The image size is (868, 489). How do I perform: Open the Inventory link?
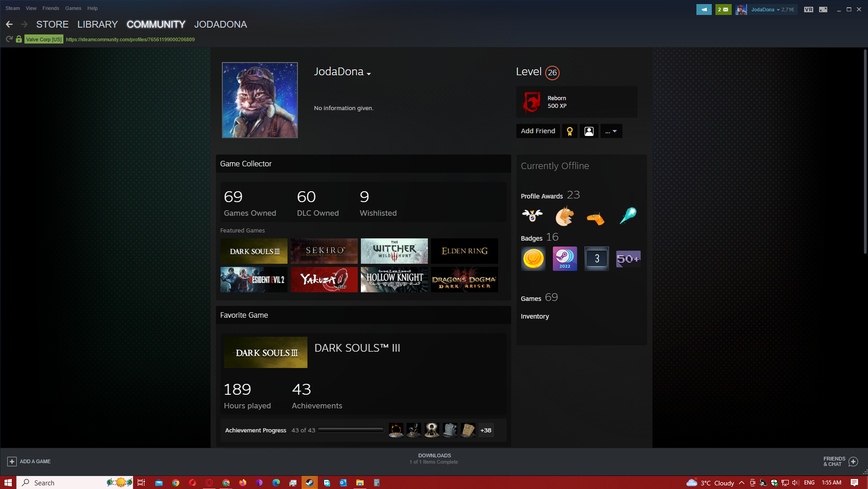(x=535, y=316)
